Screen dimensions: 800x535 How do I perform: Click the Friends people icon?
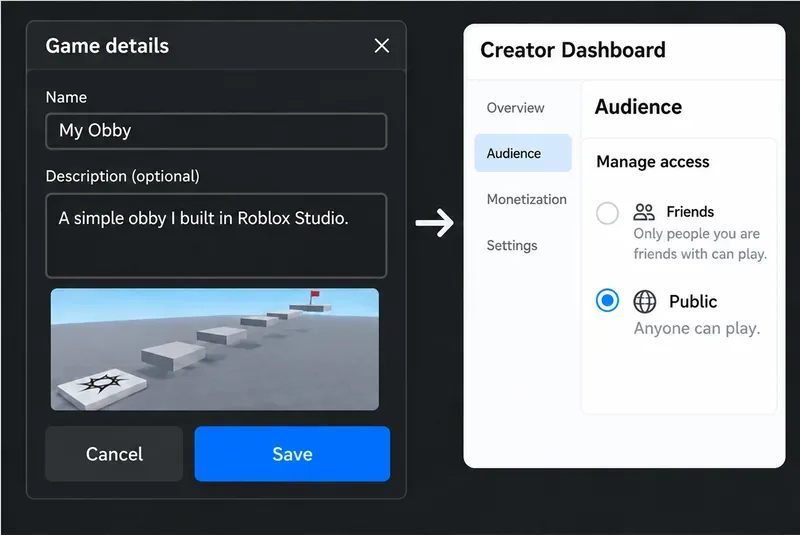point(644,212)
